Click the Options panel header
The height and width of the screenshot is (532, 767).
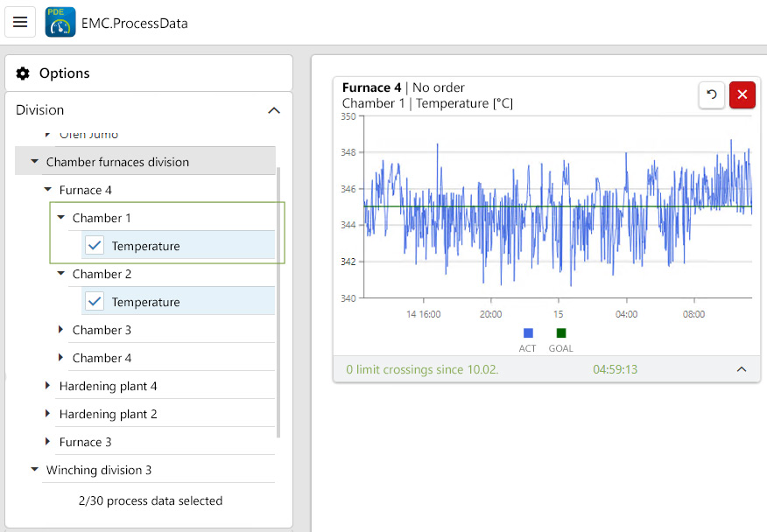click(149, 73)
